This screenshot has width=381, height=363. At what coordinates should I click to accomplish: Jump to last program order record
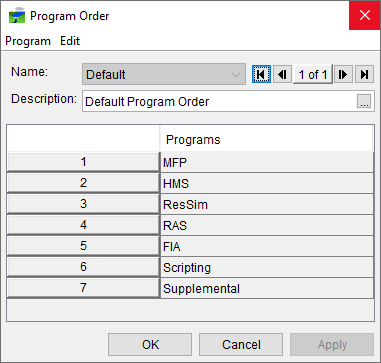coord(364,74)
